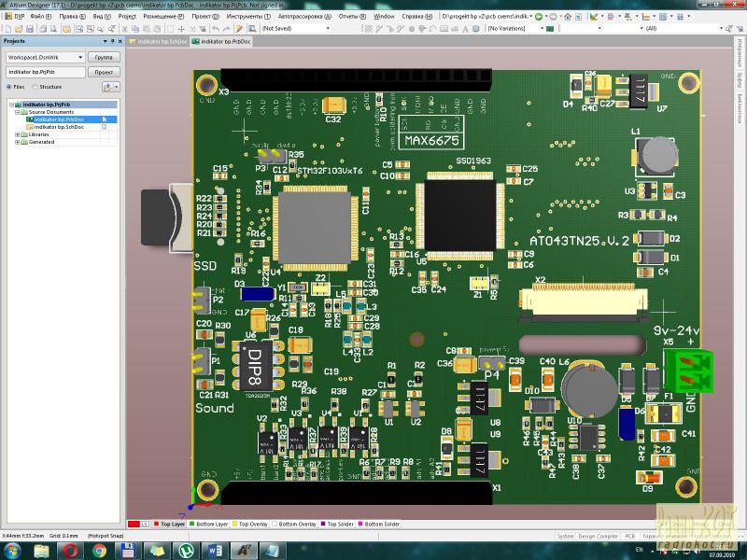Image resolution: width=747 pixels, height=560 pixels.
Task: Close the Projects panel with X icon
Action: (x=120, y=41)
